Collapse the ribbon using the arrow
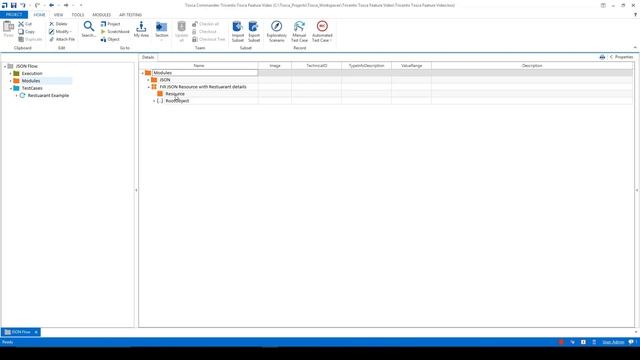This screenshot has height=360, width=640. coord(635,48)
